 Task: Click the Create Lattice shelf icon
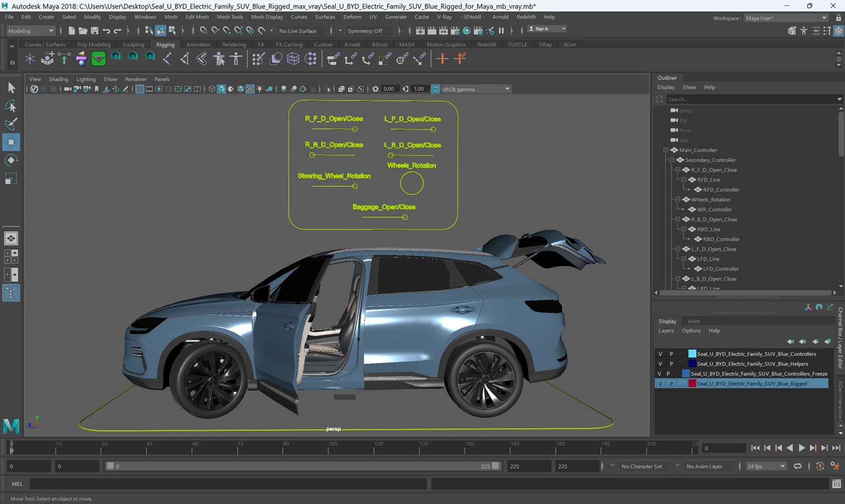[x=293, y=59]
